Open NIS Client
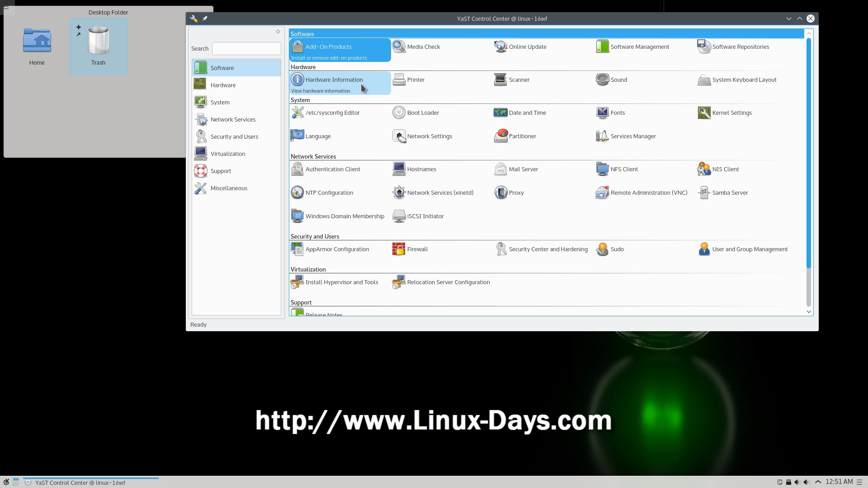This screenshot has height=488, width=868. [x=718, y=169]
